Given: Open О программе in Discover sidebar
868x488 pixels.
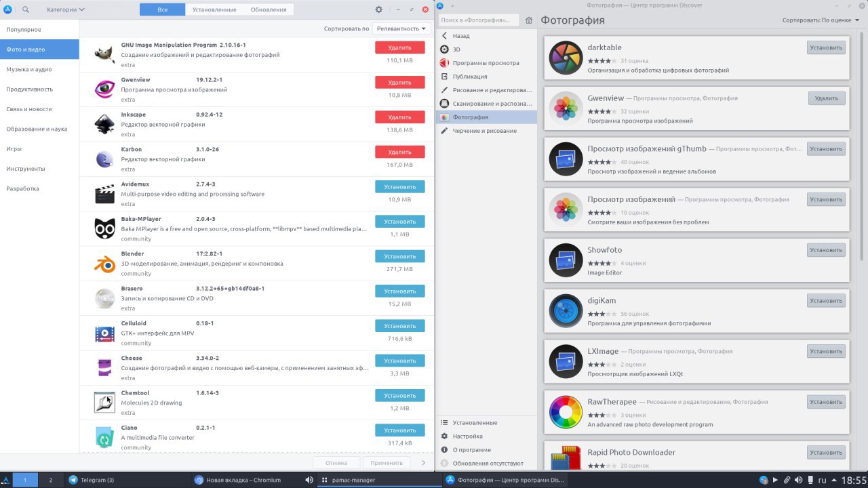Looking at the screenshot, I should 486,449.
